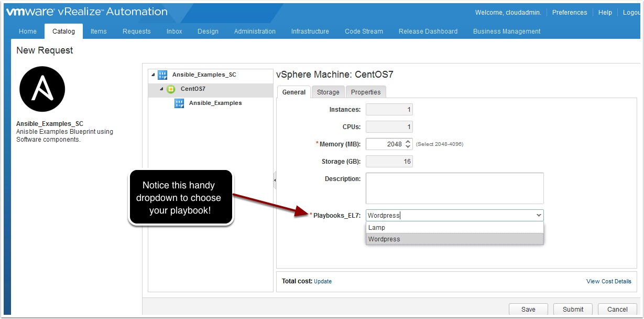644x319 pixels.
Task: Click the Ansible logo catalog icon
Action: (42, 89)
